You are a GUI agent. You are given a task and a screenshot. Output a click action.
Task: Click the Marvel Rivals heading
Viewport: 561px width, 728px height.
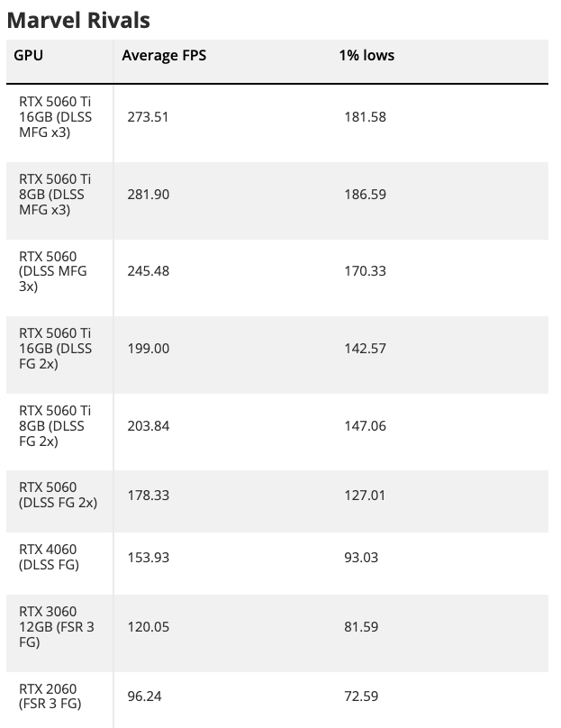coord(78,19)
